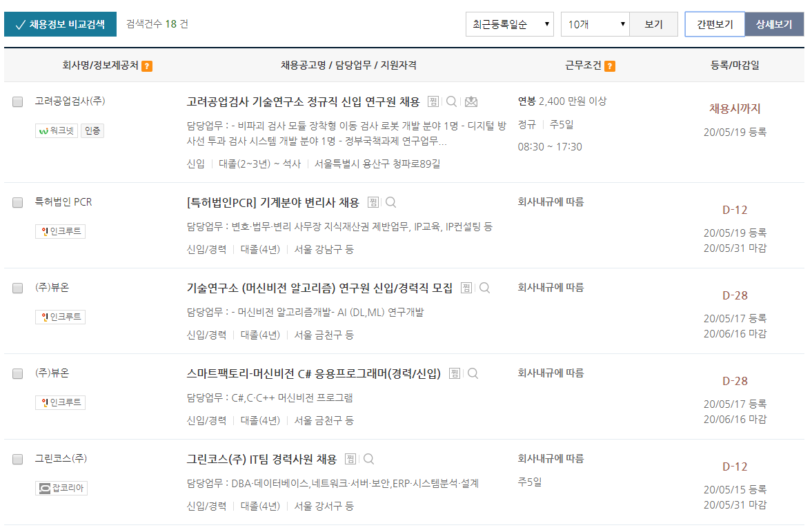Click D-12 deadline for 그린코스 posting
Viewport: 812px width, 530px height.
tap(735, 467)
